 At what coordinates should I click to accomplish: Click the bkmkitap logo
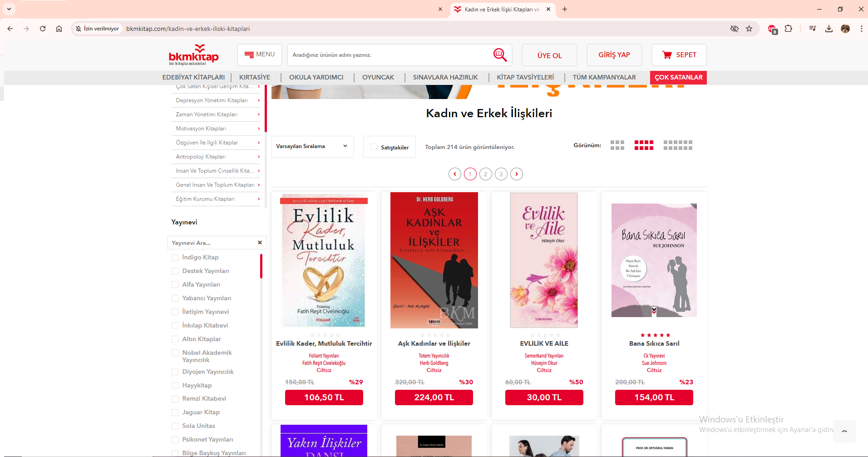click(x=193, y=55)
